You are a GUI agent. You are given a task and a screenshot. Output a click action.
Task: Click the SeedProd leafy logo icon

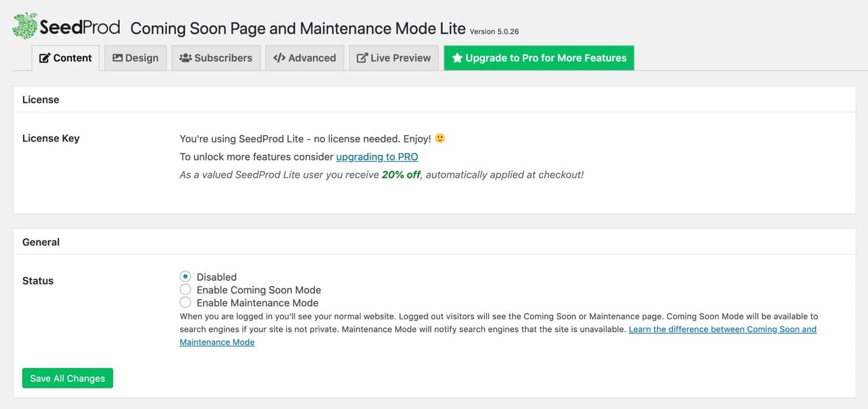[x=24, y=25]
